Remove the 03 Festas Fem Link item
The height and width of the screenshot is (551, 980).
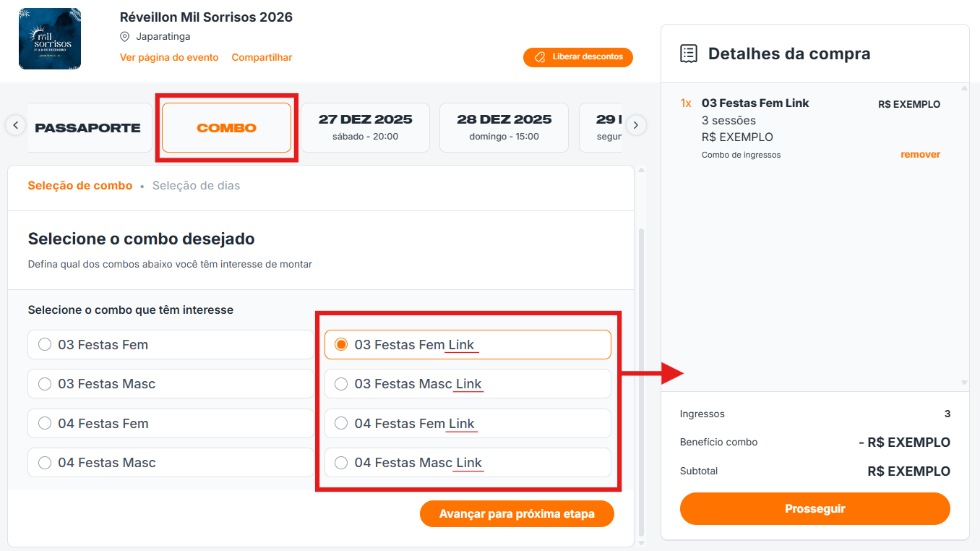tap(920, 155)
